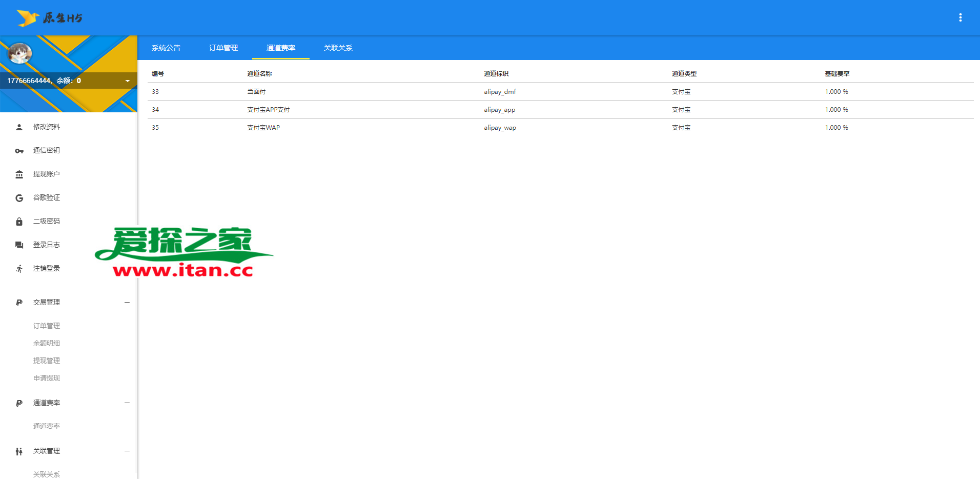The image size is (980, 479).
Task: Click the person icon beside 修改资料
Action: click(19, 127)
